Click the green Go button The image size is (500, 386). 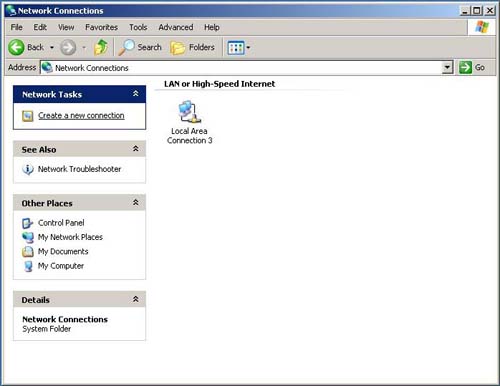(x=472, y=68)
